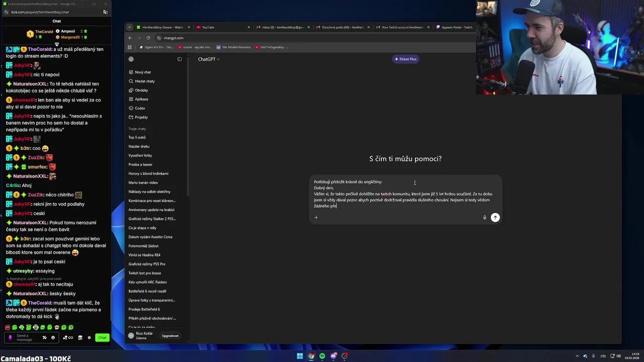
Task: Open OBS from the taskbar
Action: tap(345, 356)
